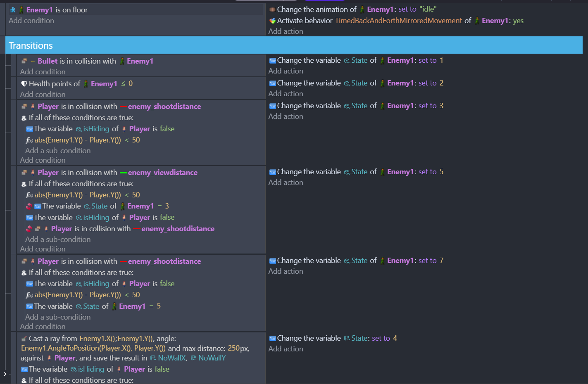Click the variable icon of the 'State: set to 4' action

(x=272, y=339)
